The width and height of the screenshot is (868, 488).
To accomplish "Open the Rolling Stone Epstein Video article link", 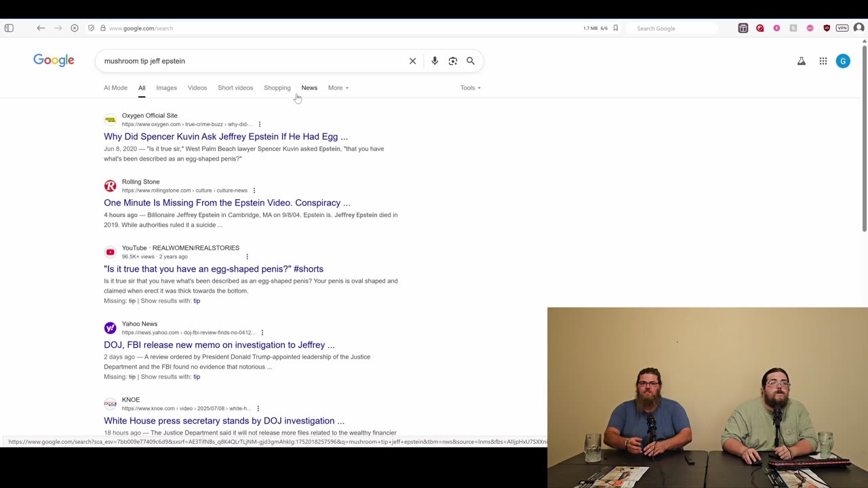I will [x=227, y=203].
